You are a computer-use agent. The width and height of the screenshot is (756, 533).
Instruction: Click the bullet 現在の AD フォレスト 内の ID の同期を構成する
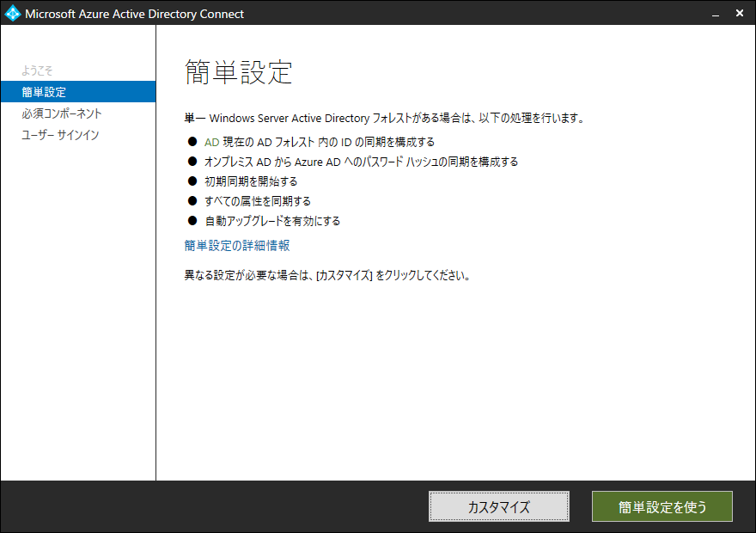coord(320,142)
